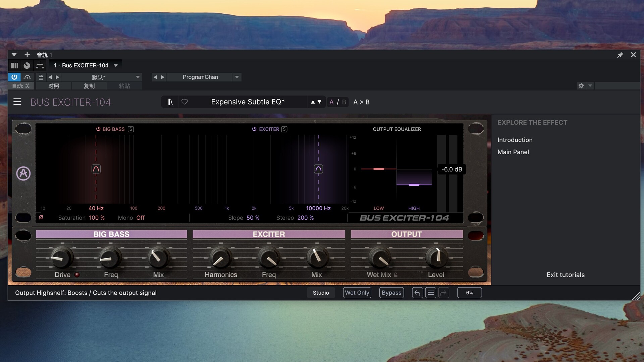Image resolution: width=644 pixels, height=362 pixels.
Task: Open the Expensive Subtle EQ* preset name
Action: coord(248,102)
